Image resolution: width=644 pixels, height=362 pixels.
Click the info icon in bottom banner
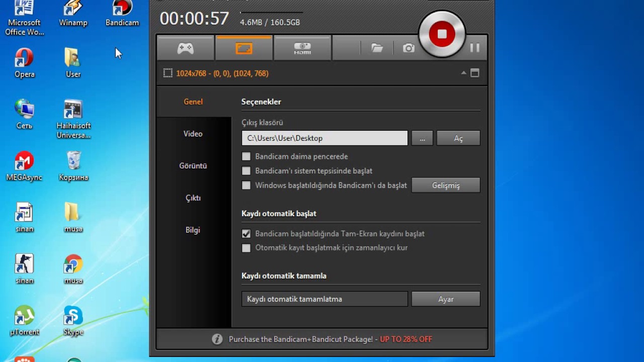pos(217,339)
